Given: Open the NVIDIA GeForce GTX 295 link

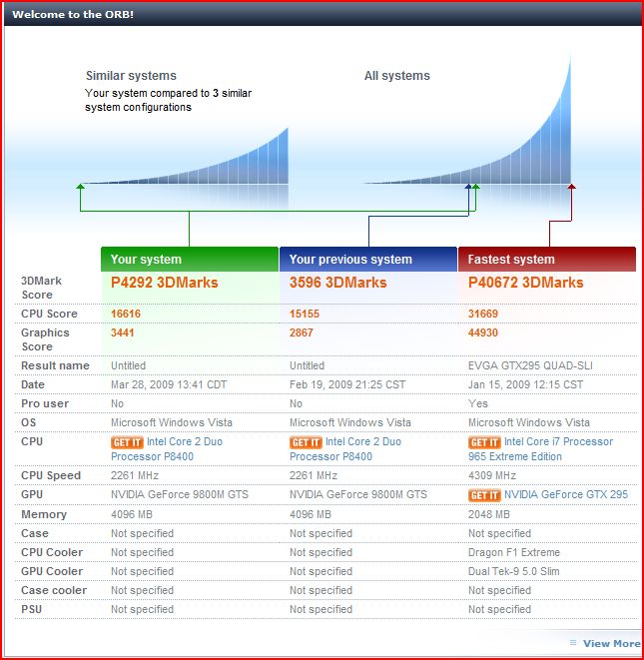Looking at the screenshot, I should coord(566,494).
